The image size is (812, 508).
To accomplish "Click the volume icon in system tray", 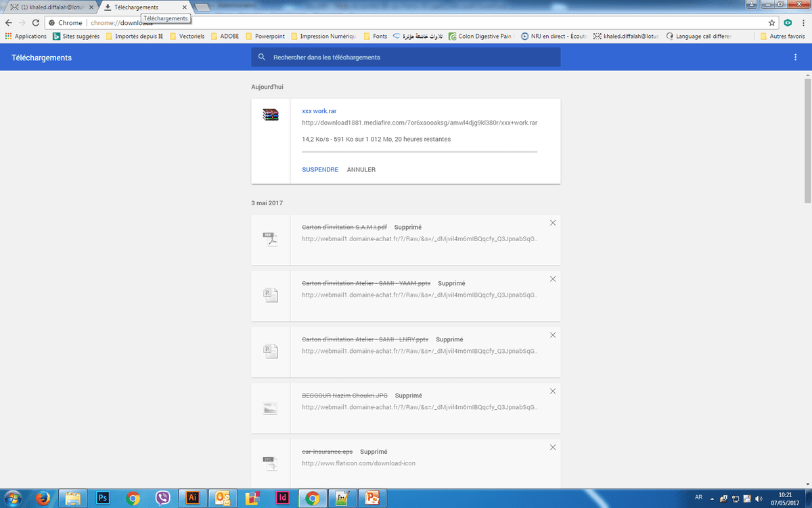I will (x=759, y=499).
